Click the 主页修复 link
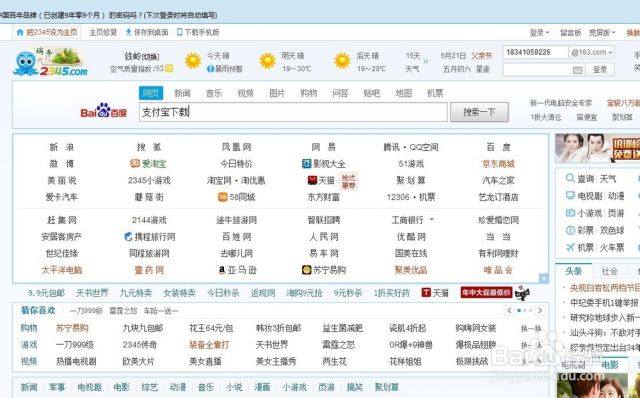640x398 pixels. click(103, 32)
